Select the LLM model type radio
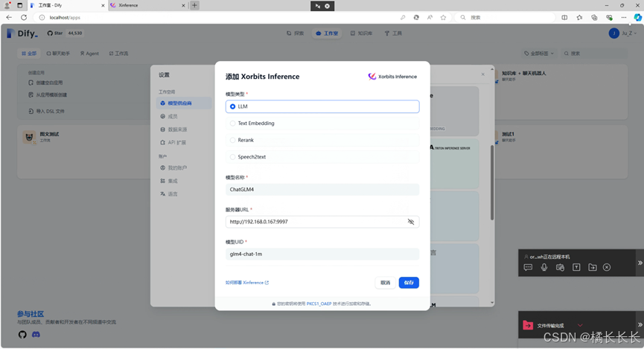 point(322,106)
